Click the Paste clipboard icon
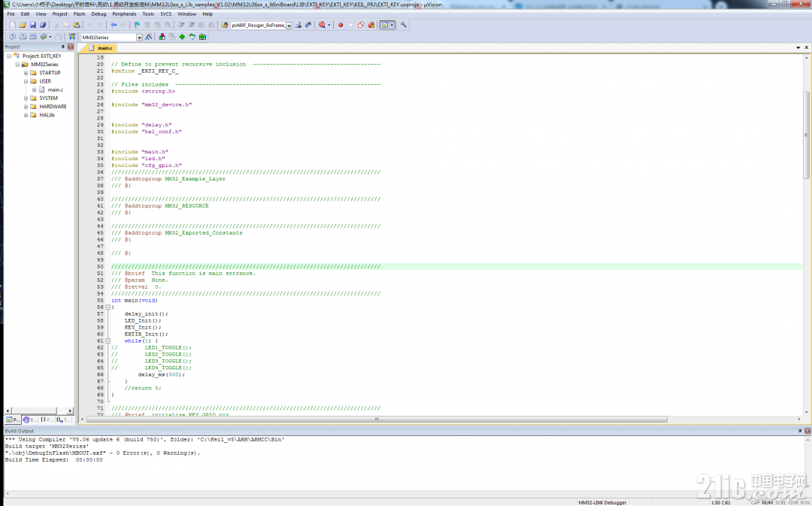Screen dimensions: 812x506 [77, 25]
